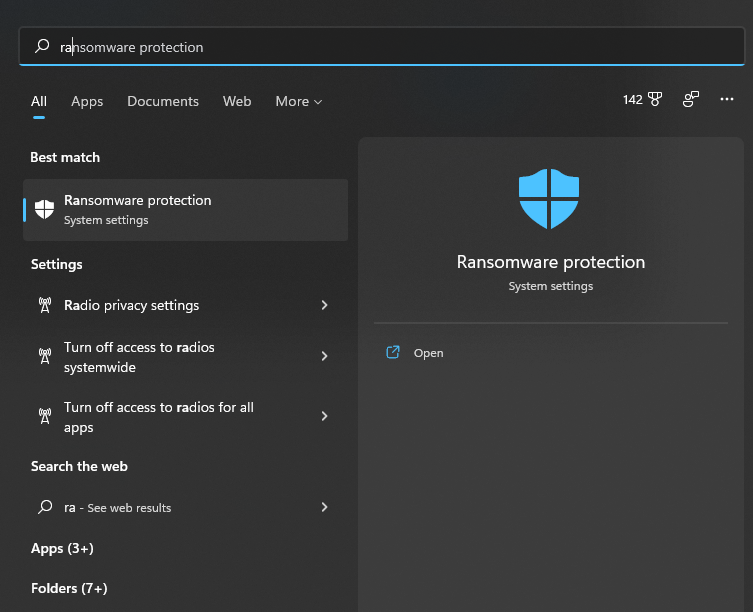Open the rewards points trophy icon
This screenshot has height=612, width=753.
click(x=655, y=99)
